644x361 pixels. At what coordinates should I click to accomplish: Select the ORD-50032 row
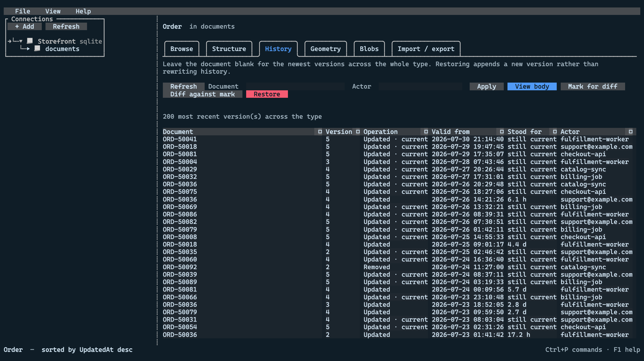[x=399, y=177]
